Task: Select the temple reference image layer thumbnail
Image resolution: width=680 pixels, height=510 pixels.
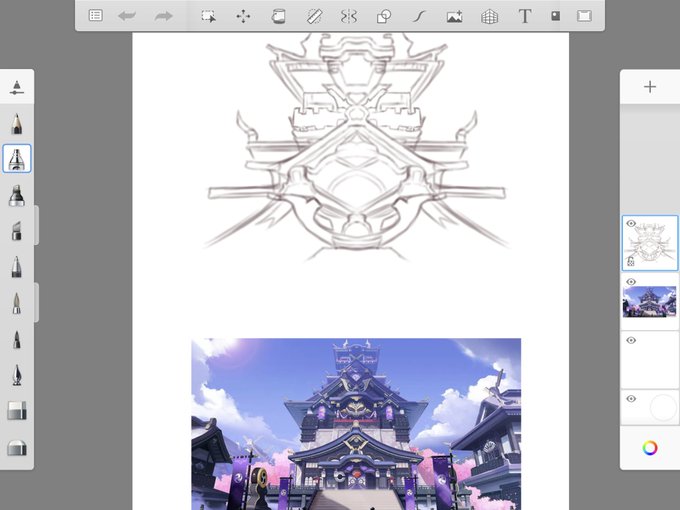Action: 649,302
